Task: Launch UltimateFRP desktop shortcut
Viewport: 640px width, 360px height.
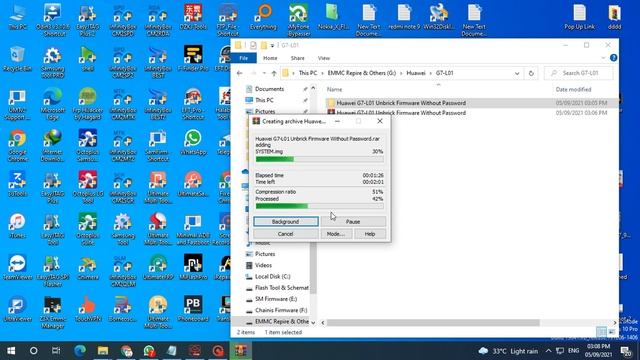Action: tap(158, 267)
